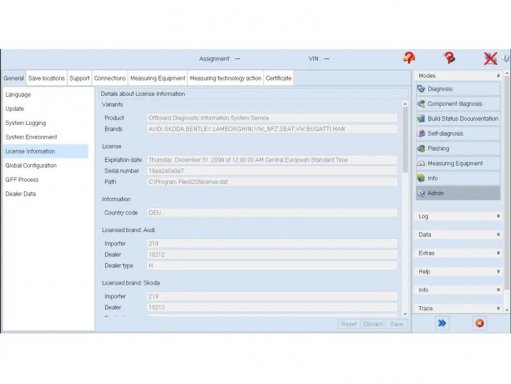Viewport: 511px width, 384px height.
Task: Click the Flashing mode label
Action: pyautogui.click(x=438, y=148)
